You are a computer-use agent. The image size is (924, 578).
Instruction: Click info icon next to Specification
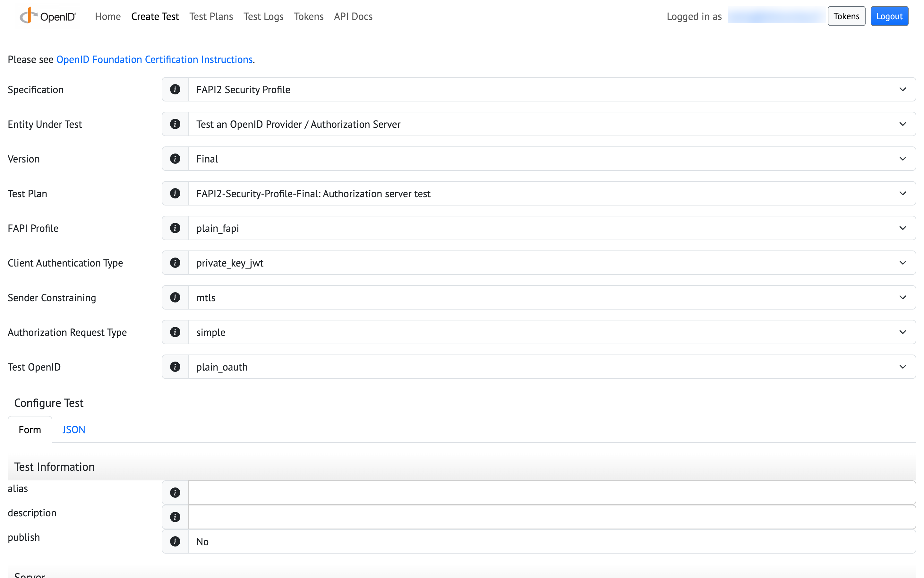pos(175,90)
